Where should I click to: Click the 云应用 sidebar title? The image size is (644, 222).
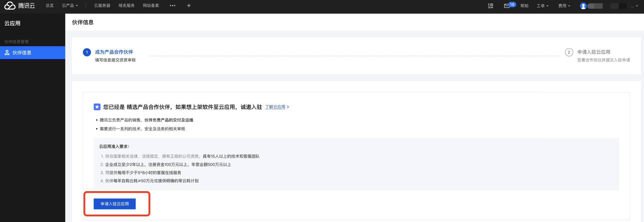pos(12,23)
